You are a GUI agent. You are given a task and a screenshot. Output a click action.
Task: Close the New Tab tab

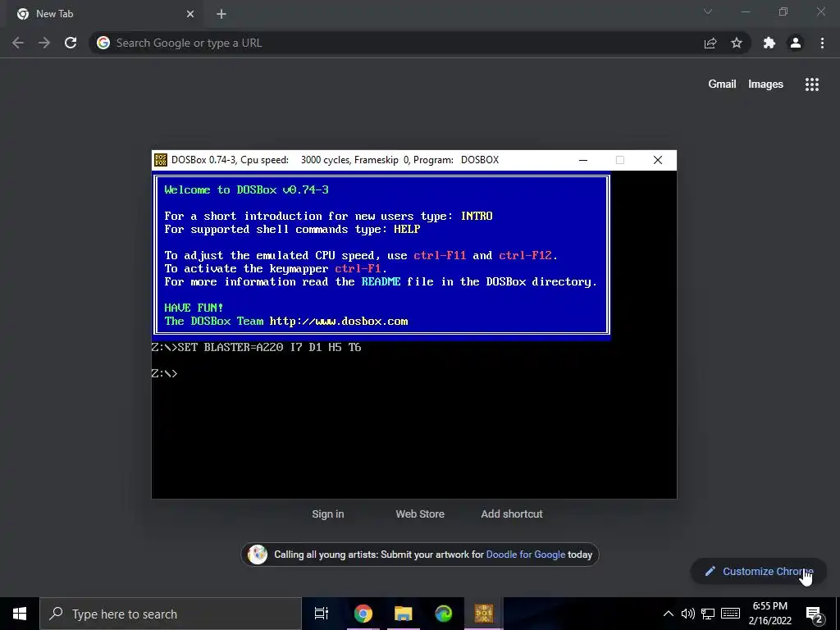coord(190,14)
